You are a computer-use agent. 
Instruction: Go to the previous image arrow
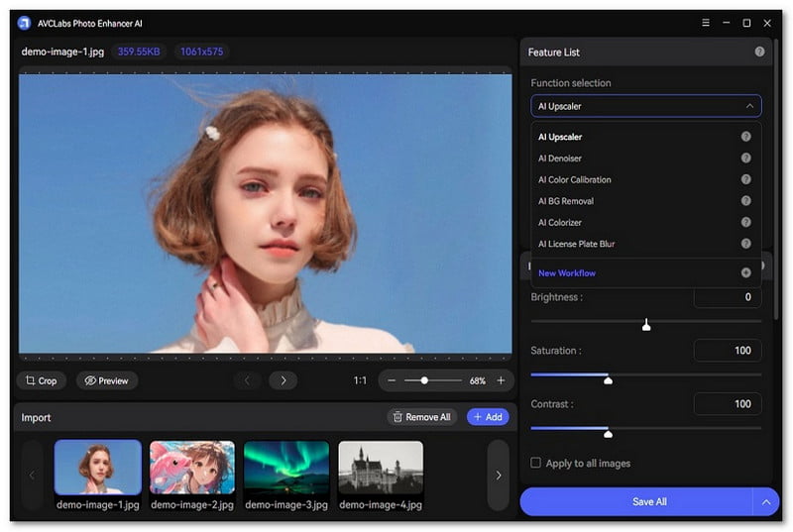pos(247,380)
